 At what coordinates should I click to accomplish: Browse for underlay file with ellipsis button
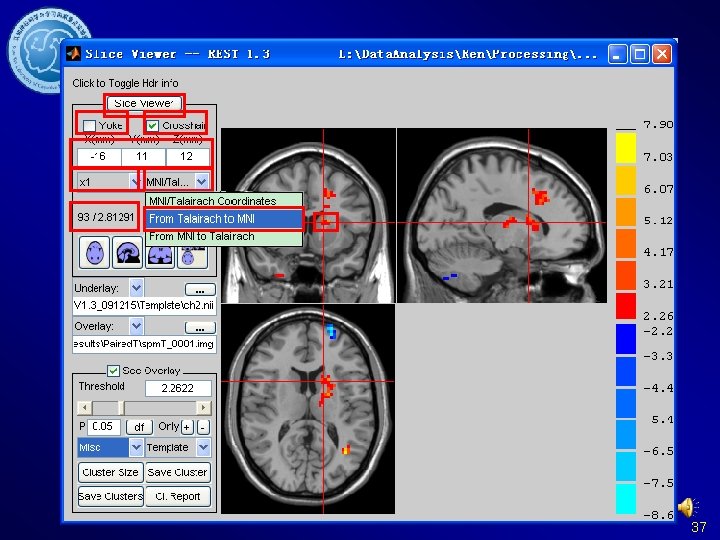click(200, 289)
